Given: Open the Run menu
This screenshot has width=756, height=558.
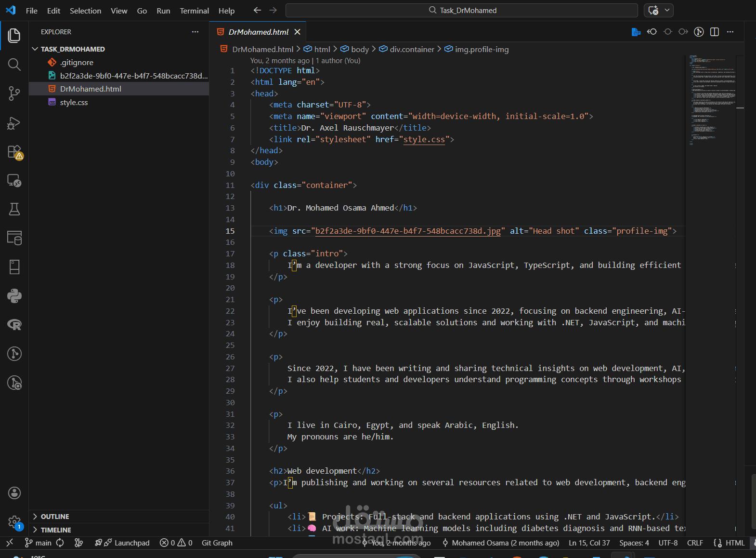Looking at the screenshot, I should tap(163, 11).
